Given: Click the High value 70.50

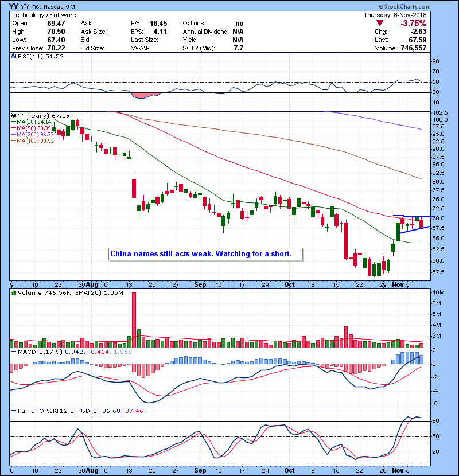Looking at the screenshot, I should point(56,32).
